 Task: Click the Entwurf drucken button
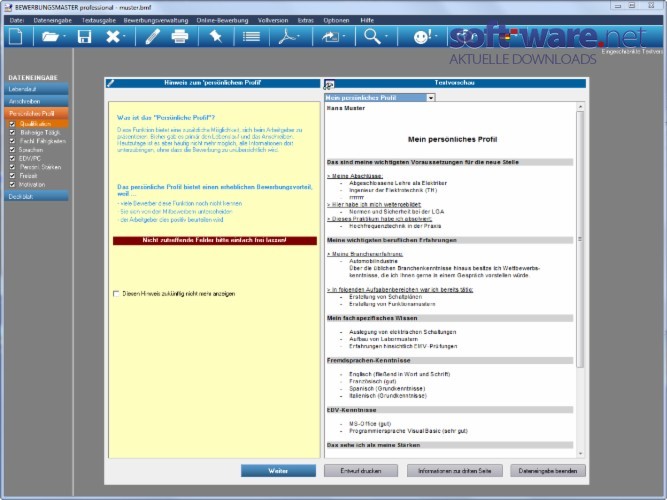[361, 471]
